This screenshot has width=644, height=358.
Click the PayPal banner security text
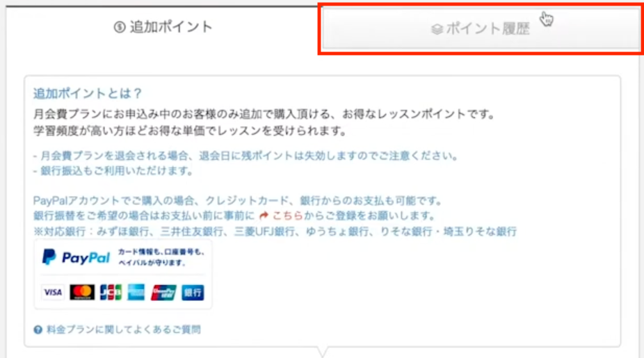(x=161, y=257)
